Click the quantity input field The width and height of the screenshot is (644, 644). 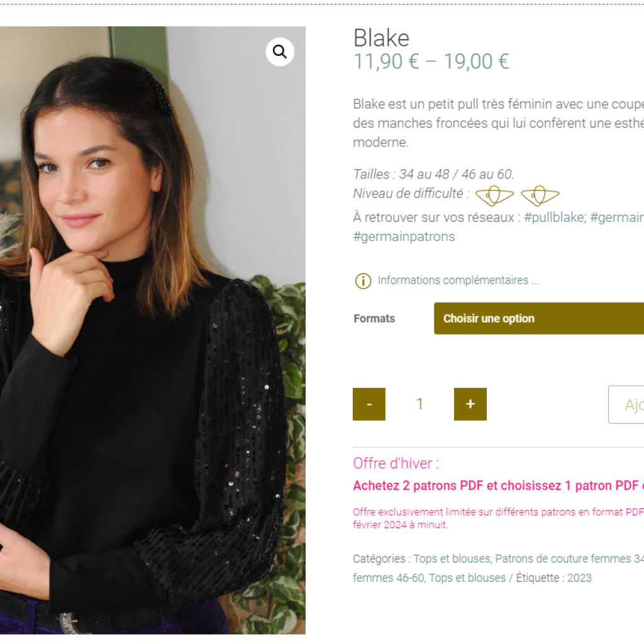[x=419, y=404]
